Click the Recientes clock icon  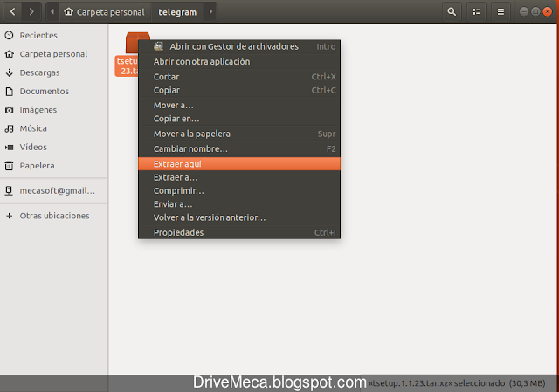pyautogui.click(x=10, y=35)
